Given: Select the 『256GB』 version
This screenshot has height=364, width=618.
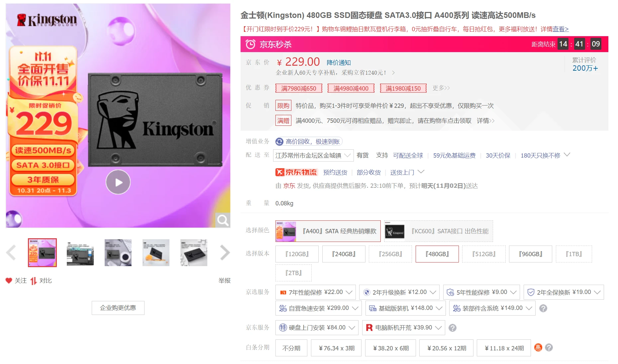Looking at the screenshot, I should pyautogui.click(x=390, y=254).
